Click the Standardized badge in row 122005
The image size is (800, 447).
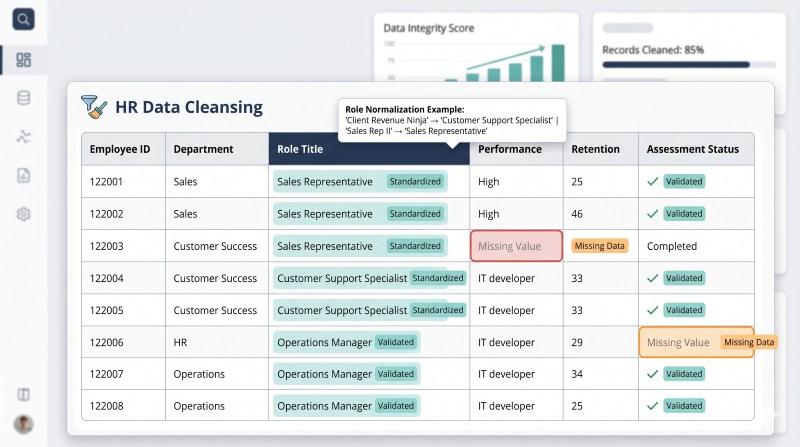point(438,310)
